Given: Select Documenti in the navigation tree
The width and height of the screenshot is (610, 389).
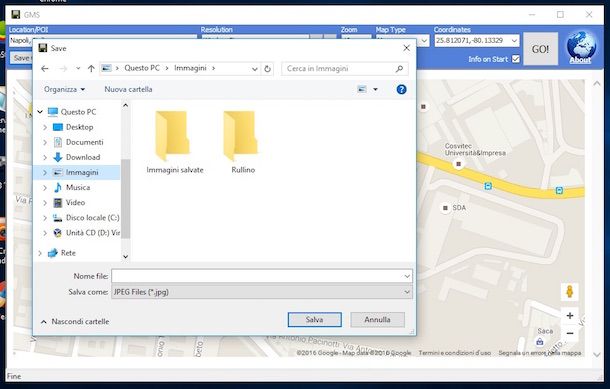Looking at the screenshot, I should click(84, 142).
